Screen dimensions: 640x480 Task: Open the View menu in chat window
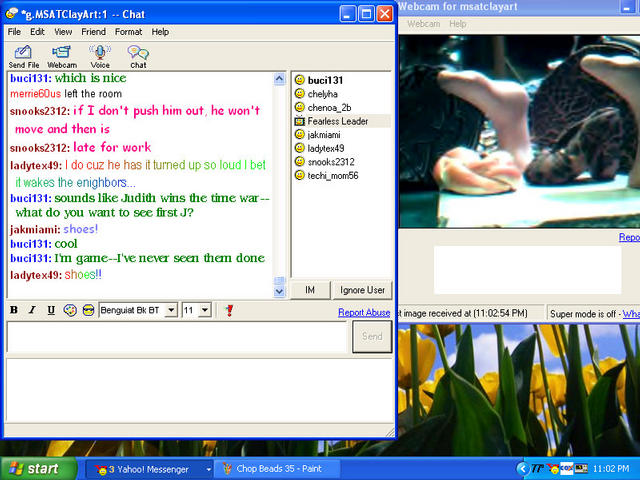click(x=63, y=32)
